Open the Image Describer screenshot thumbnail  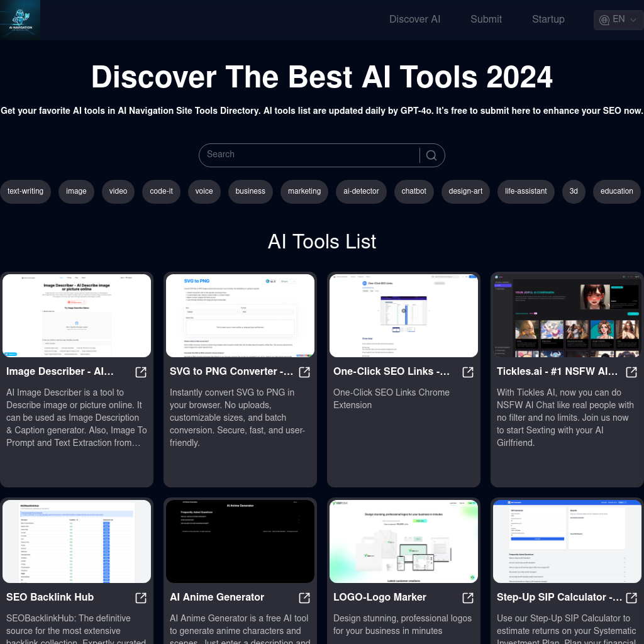(x=77, y=316)
